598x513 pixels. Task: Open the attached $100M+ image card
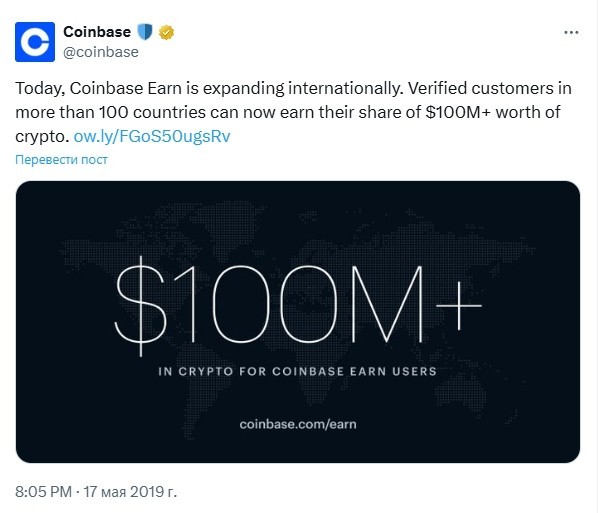(298, 322)
